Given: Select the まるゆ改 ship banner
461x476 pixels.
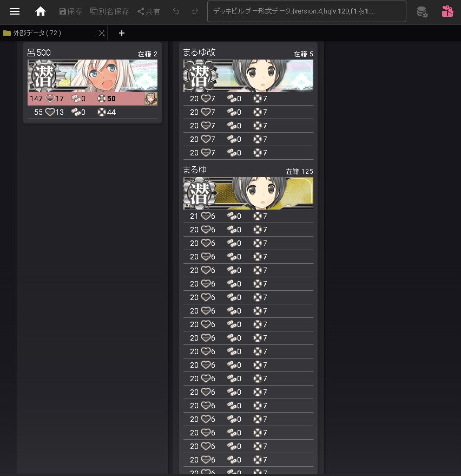Looking at the screenshot, I should (x=248, y=76).
